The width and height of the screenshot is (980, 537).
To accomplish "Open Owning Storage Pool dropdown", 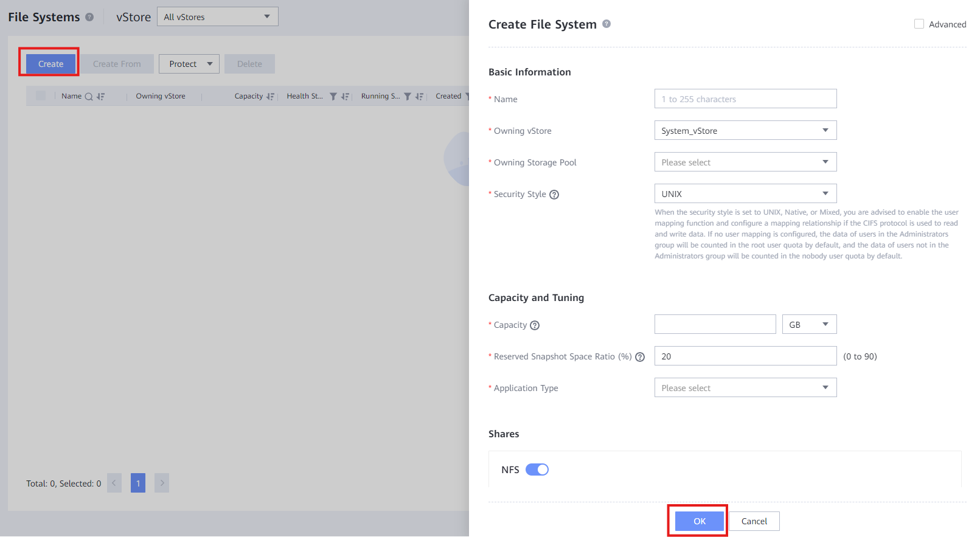I will coord(745,162).
